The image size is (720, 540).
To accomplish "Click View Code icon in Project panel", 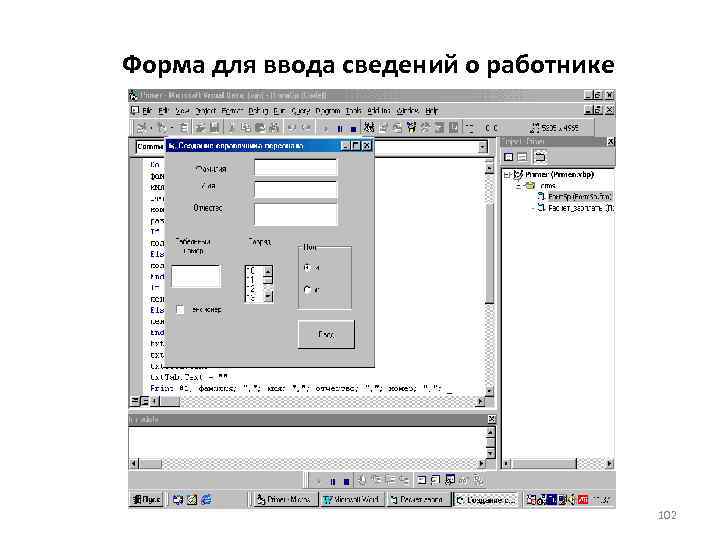I will pos(509,157).
